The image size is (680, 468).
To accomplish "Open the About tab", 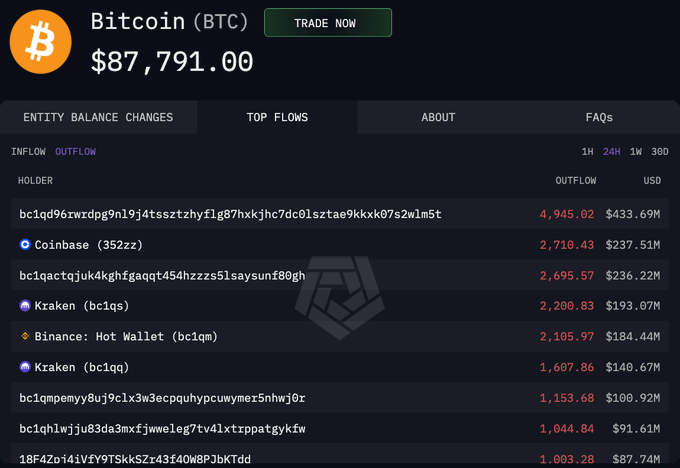I will coord(438,118).
